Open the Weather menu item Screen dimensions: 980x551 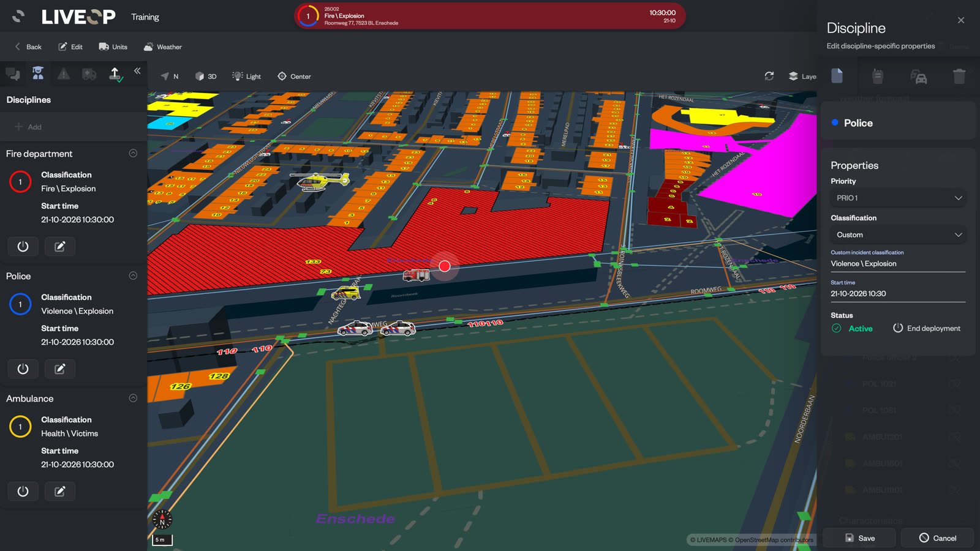point(163,47)
